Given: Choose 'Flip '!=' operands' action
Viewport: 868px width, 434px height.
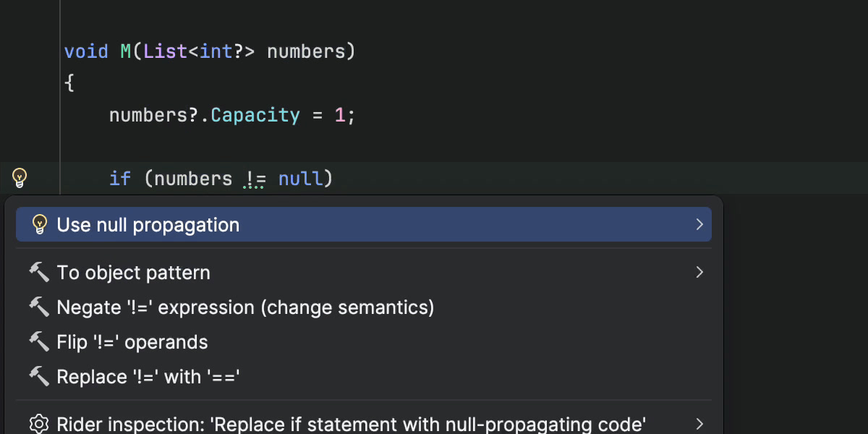Looking at the screenshot, I should (132, 341).
